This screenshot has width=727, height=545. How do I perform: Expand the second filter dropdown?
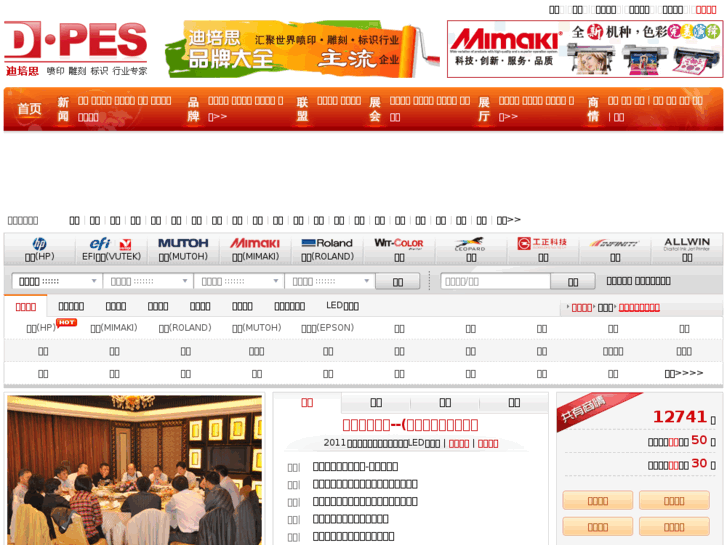coord(147,281)
